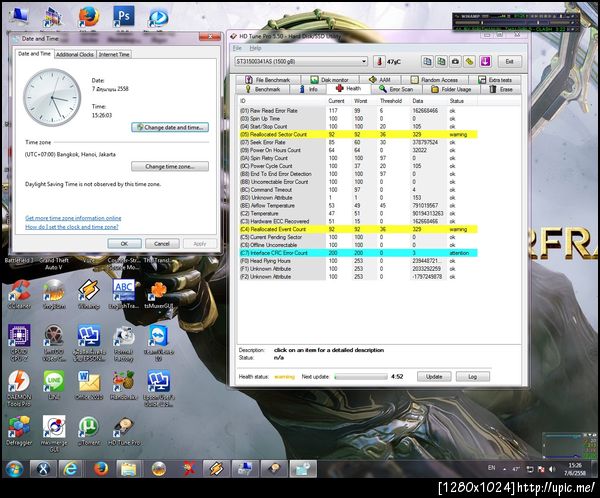Open the DAEMON Tools Pro desktop shortcut
Image resolution: width=600 pixels, height=498 pixels.
tap(19, 388)
